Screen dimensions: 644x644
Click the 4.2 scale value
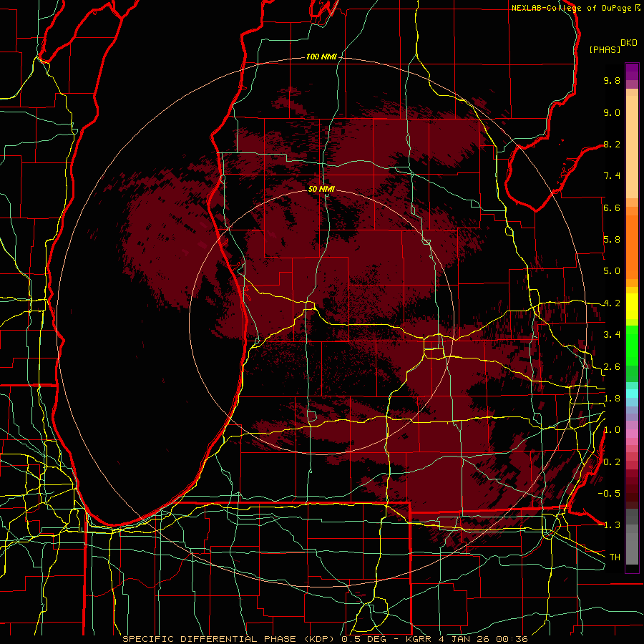click(x=612, y=303)
